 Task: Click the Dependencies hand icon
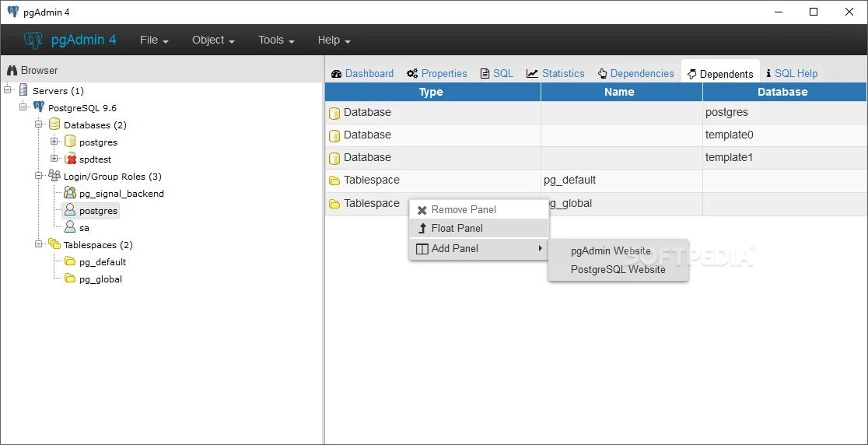point(603,74)
